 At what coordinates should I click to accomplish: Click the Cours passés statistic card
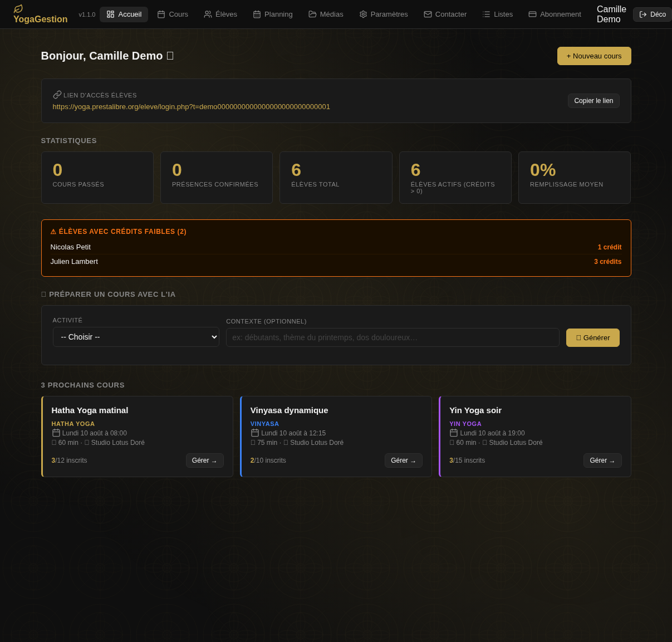pyautogui.click(x=97, y=178)
